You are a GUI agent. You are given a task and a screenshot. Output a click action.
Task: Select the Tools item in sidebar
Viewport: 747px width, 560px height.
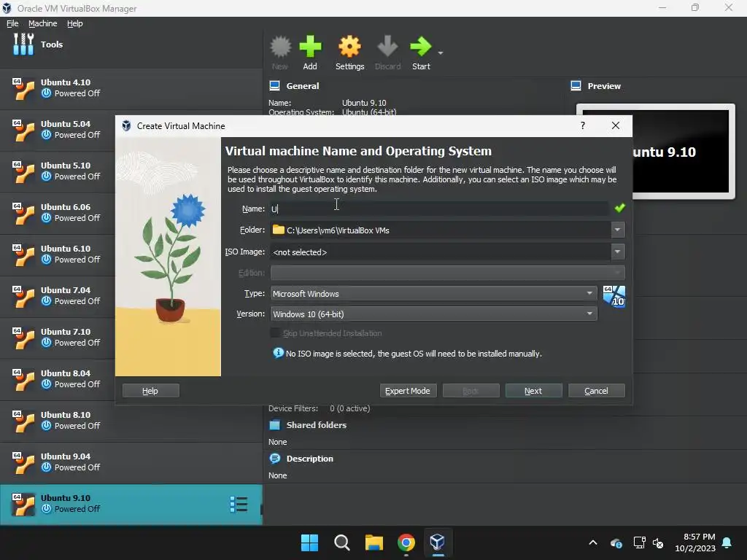(x=131, y=44)
